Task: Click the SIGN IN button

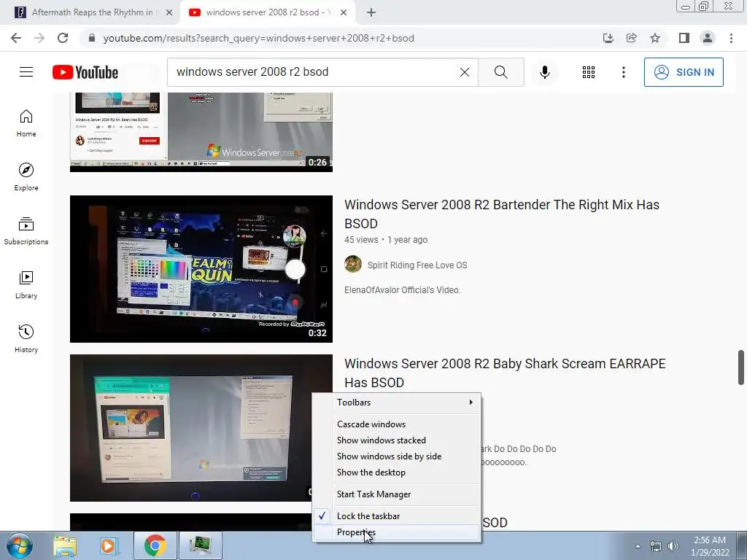Action: point(684,72)
